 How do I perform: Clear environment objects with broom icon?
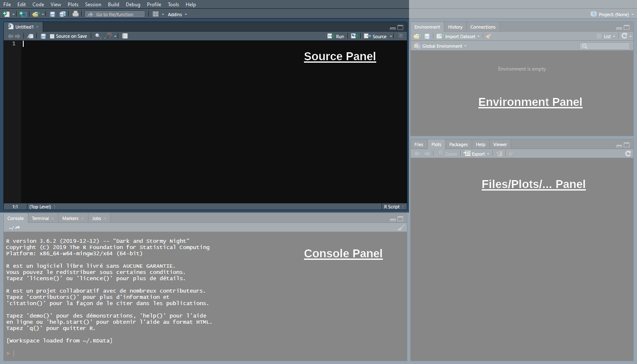489,36
